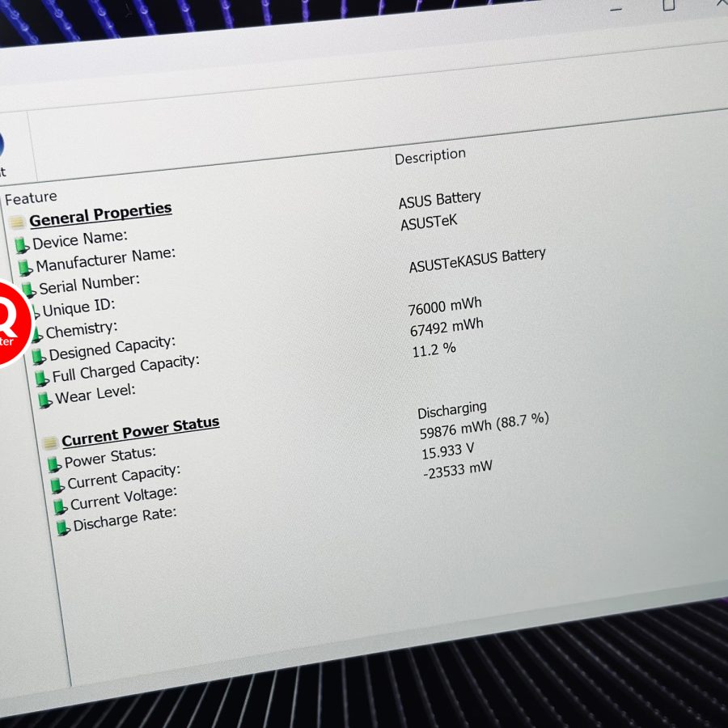Click the "76000 mWh" value
The width and height of the screenshot is (728, 728).
pos(445,307)
